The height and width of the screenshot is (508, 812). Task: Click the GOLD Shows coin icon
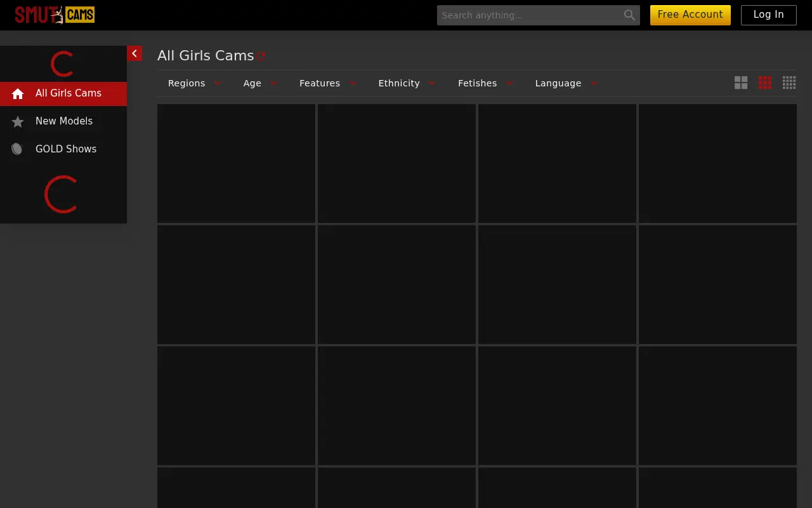17,149
